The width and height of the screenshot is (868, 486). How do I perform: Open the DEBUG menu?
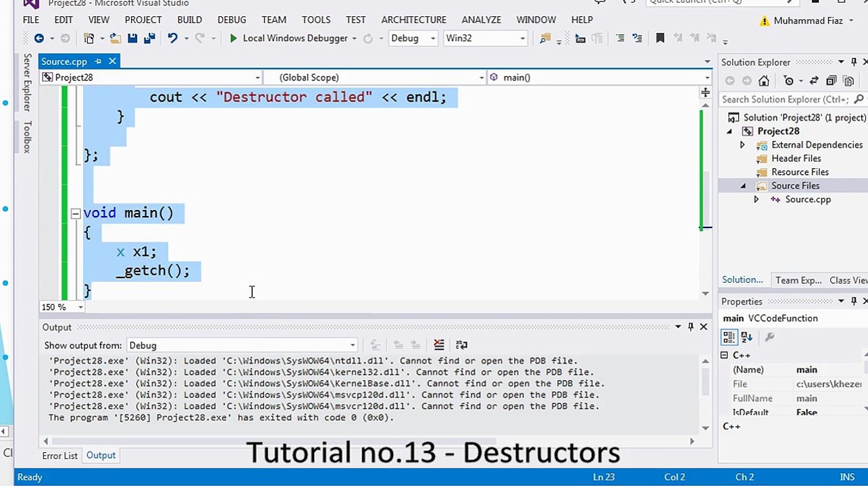[x=232, y=20]
